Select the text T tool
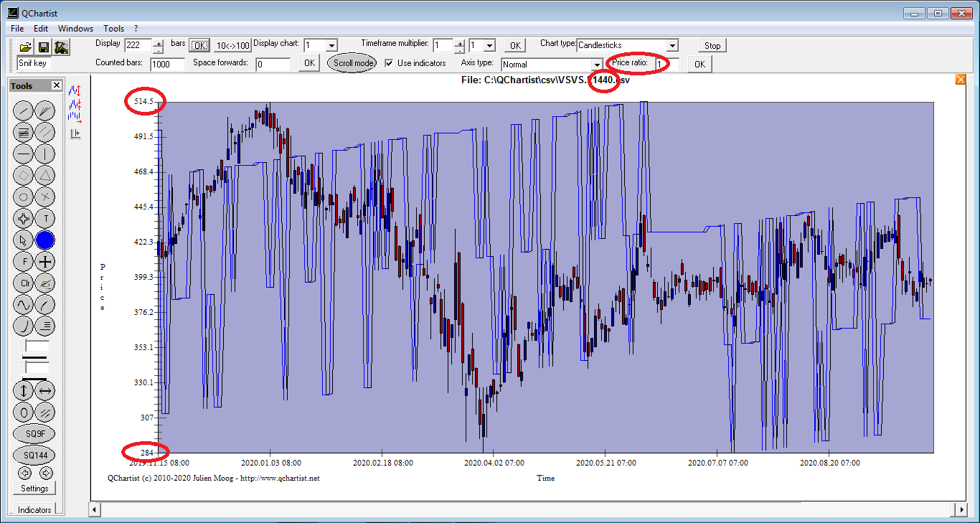Viewport: 980px width, 523px height. [45, 218]
